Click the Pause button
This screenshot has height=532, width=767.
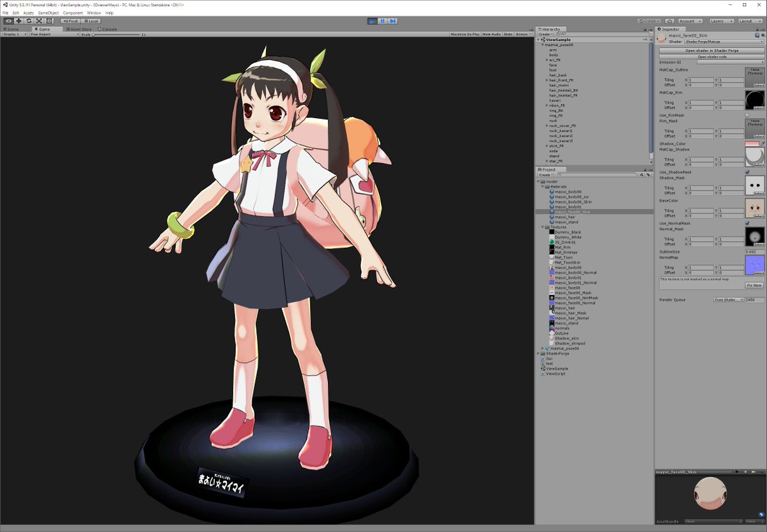382,21
